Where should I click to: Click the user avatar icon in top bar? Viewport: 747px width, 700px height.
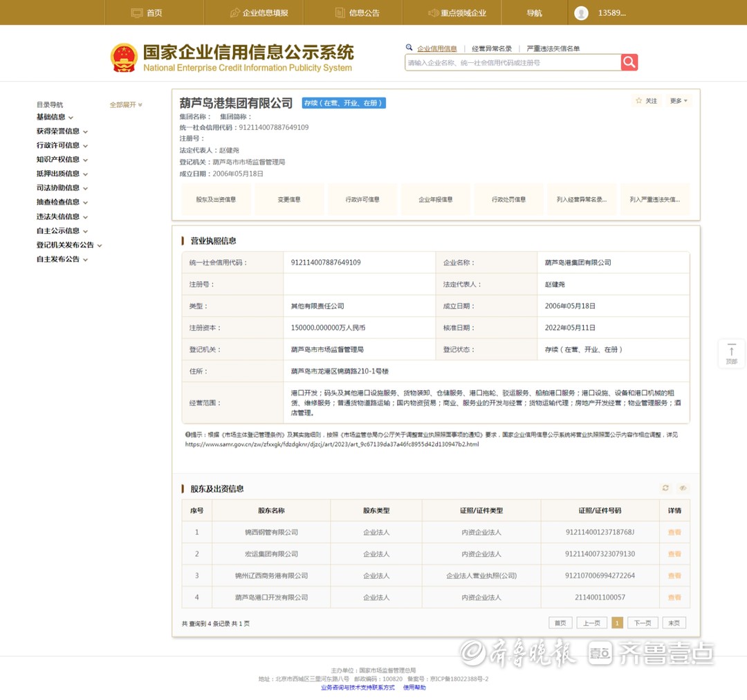tap(581, 13)
